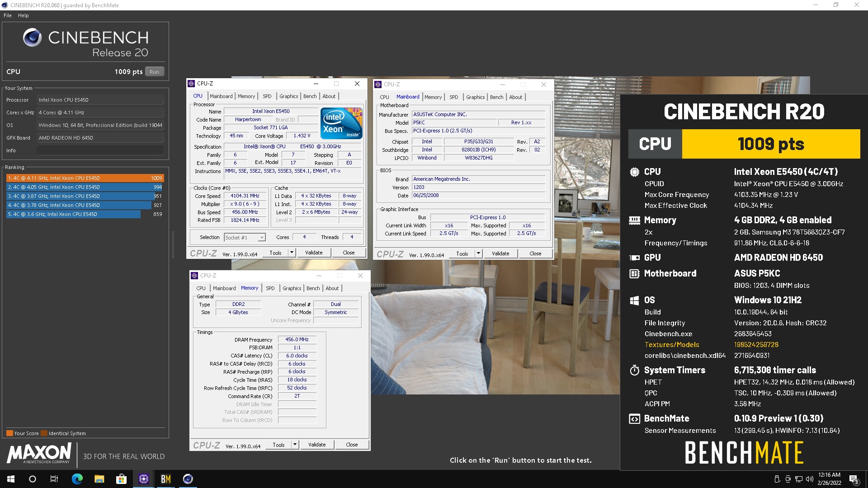Open Microsoft Store from taskbar

point(121,479)
